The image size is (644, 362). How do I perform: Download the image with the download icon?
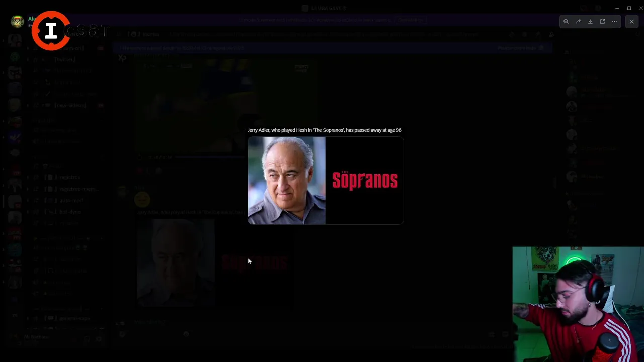coord(590,22)
